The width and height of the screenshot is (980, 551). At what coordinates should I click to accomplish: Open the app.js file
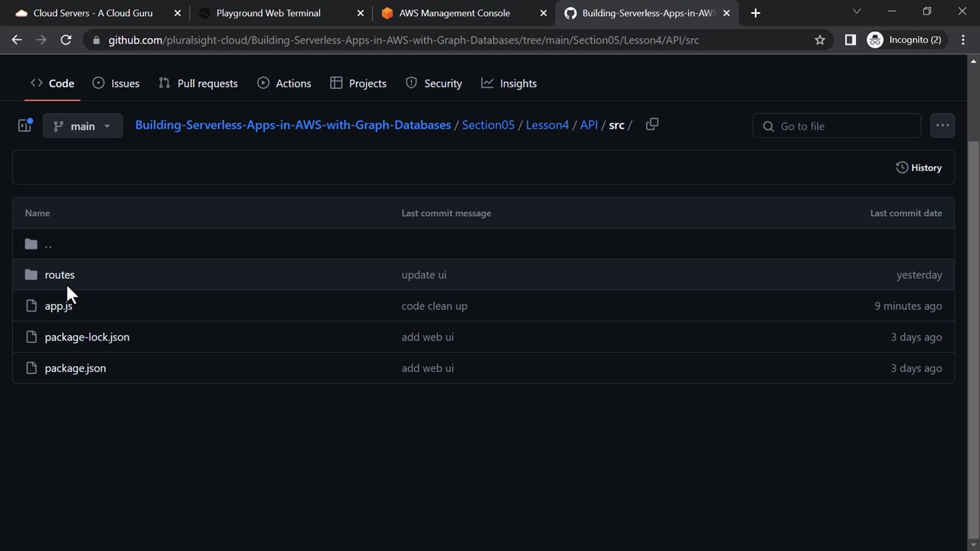click(x=58, y=306)
